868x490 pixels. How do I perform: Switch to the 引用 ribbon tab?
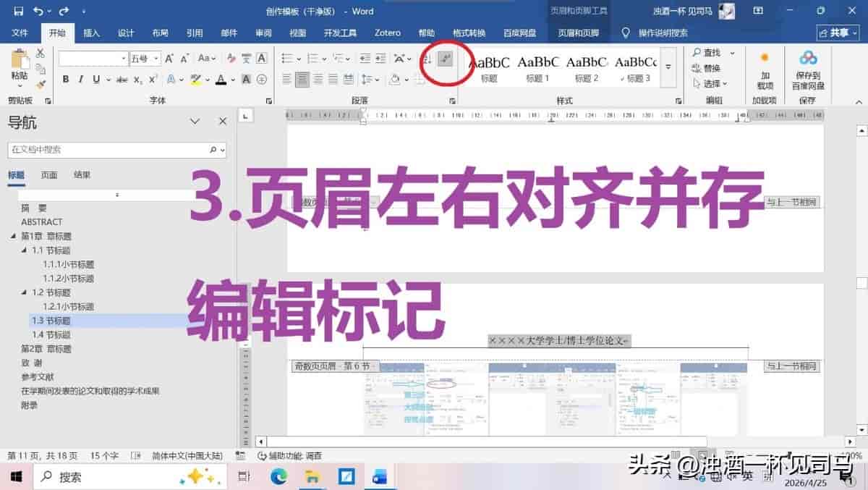tap(195, 33)
